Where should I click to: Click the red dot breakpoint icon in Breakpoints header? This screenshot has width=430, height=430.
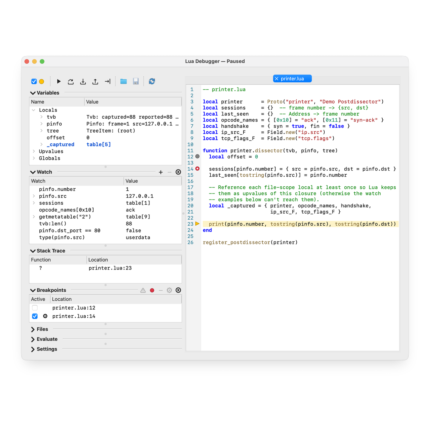(x=152, y=290)
